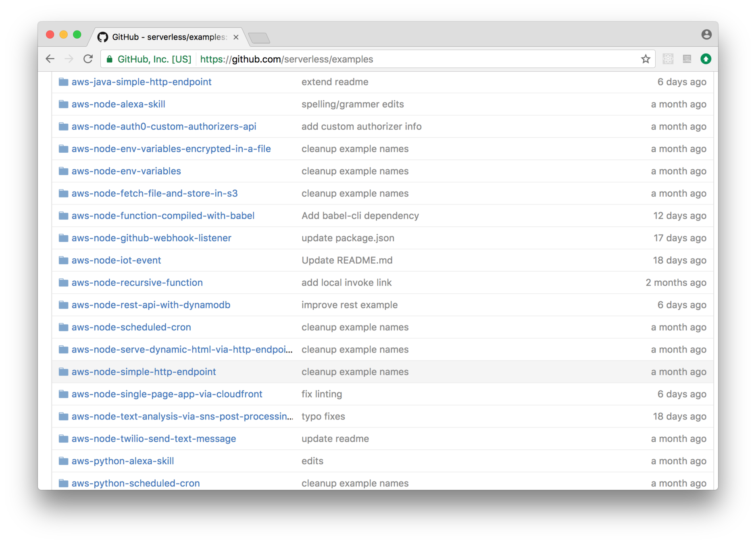
Task: Click the 'extend readme' commit message
Action: [335, 82]
